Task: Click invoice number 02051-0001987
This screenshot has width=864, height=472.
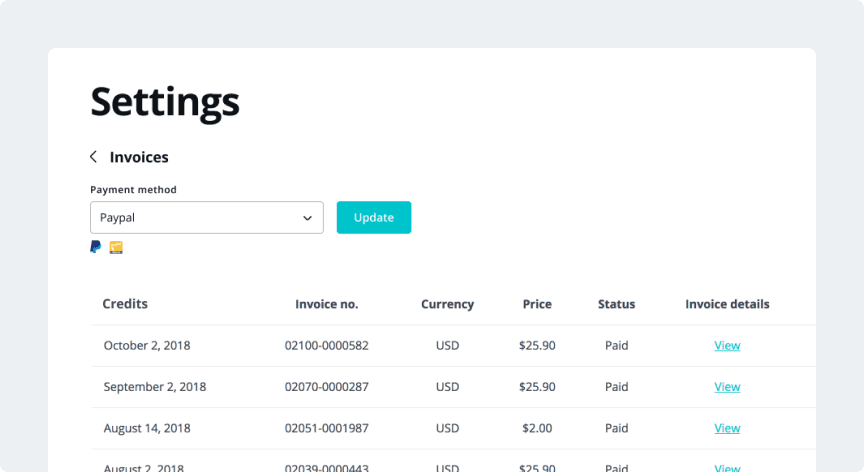Action: (x=327, y=428)
